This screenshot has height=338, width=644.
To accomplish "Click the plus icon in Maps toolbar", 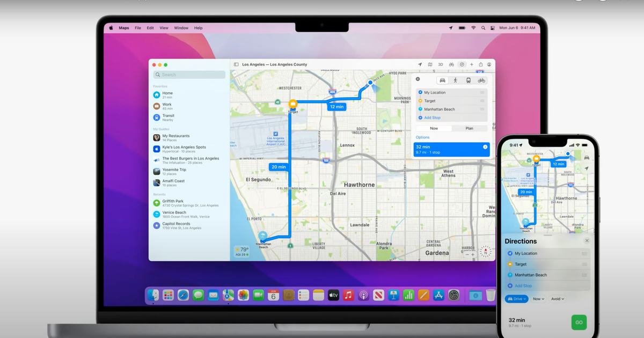I will click(472, 64).
